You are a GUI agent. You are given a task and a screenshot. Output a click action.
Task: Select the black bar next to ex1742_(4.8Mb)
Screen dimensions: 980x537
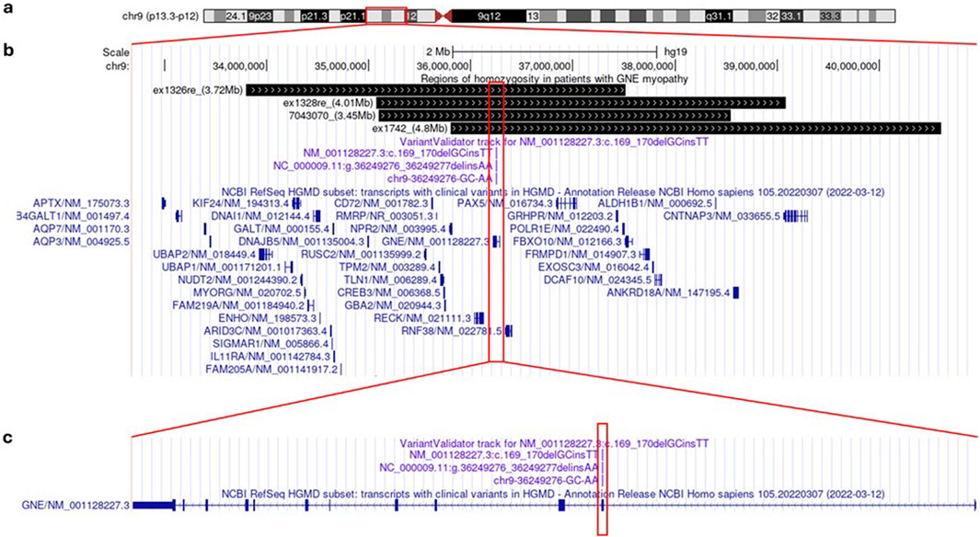pyautogui.click(x=696, y=129)
